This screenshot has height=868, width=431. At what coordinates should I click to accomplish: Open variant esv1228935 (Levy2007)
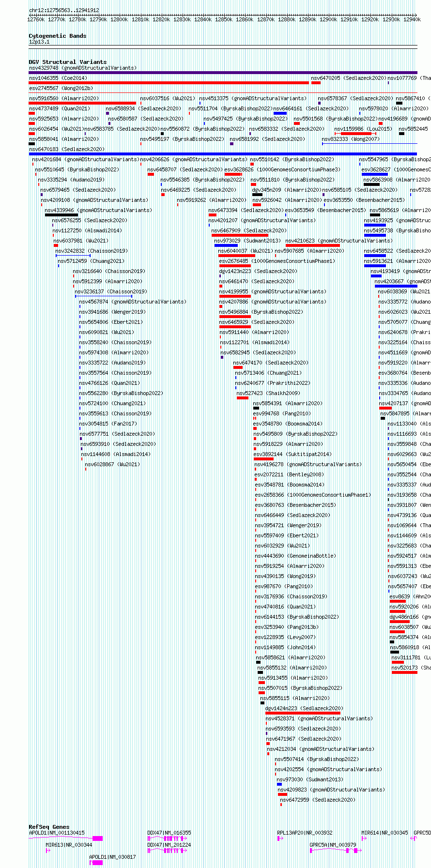coord(285,637)
